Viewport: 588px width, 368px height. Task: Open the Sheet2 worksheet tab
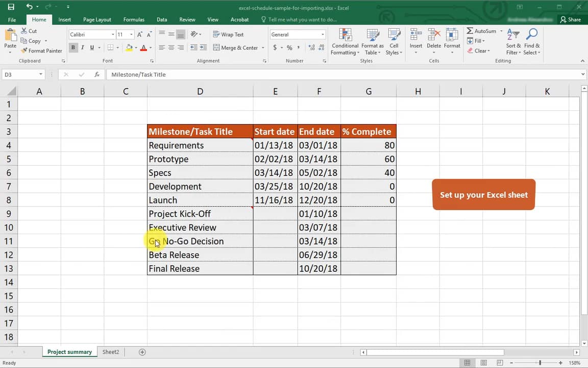(x=111, y=352)
